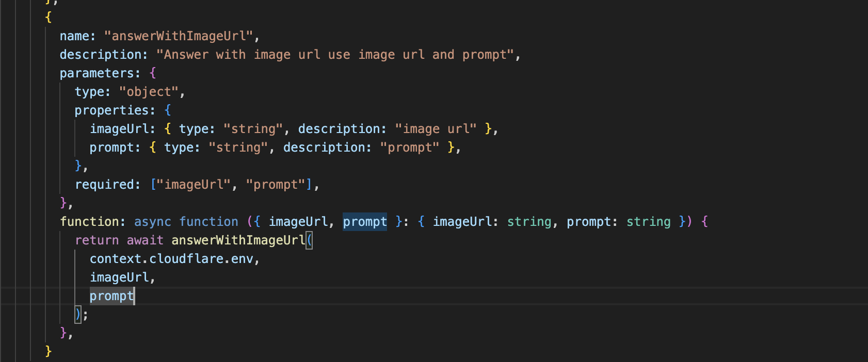Click the "image url" description string
The image size is (868, 362).
pyautogui.click(x=436, y=129)
